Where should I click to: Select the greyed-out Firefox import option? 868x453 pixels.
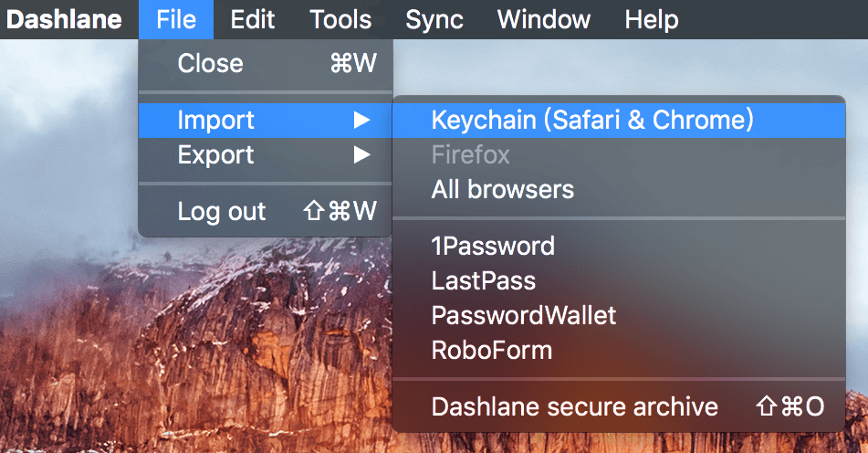619,154
